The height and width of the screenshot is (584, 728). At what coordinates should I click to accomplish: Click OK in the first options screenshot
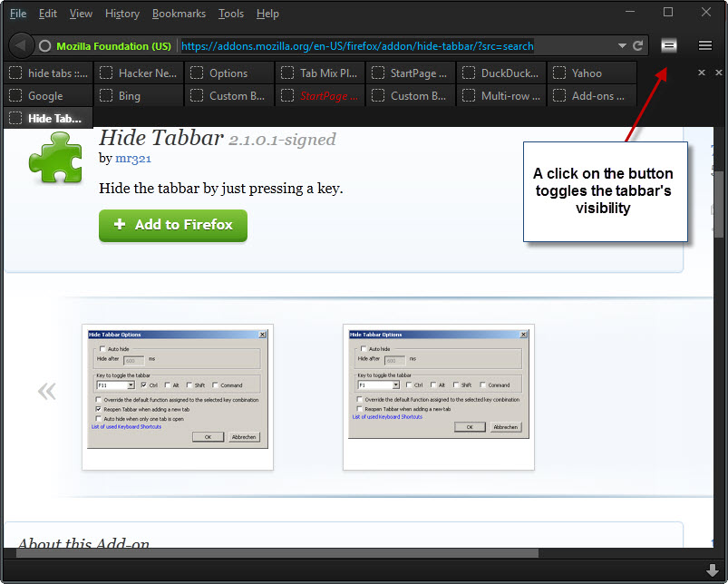208,437
